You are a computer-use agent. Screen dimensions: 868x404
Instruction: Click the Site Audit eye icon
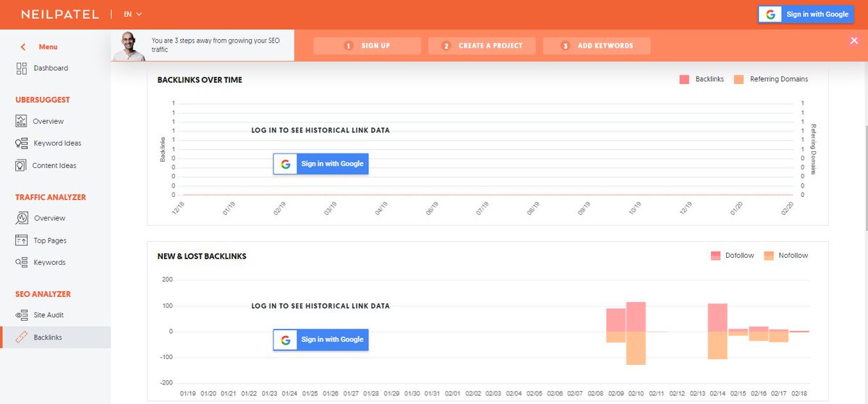pyautogui.click(x=21, y=315)
